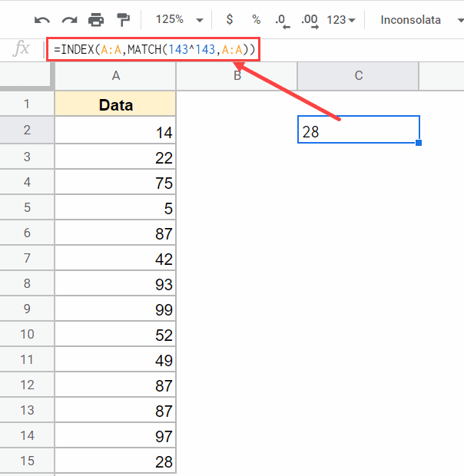
Task: Select row 6 header
Action: [27, 233]
